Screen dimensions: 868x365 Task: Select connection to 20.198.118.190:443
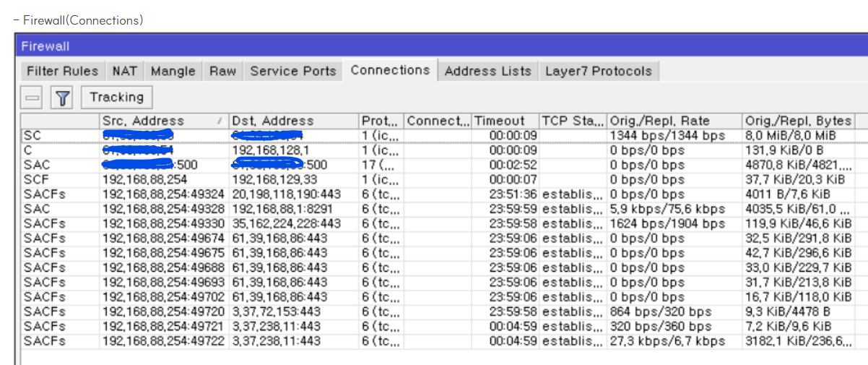[x=437, y=194]
